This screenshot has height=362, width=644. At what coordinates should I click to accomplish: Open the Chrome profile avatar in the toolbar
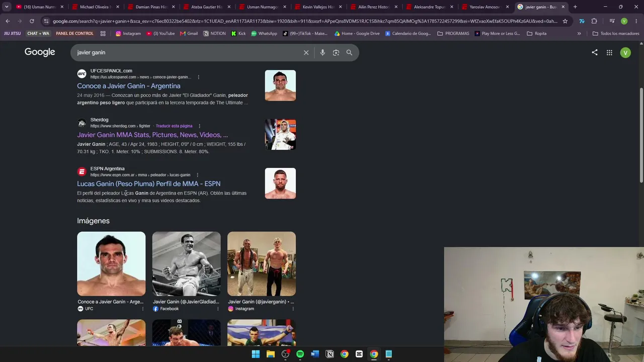click(x=624, y=21)
